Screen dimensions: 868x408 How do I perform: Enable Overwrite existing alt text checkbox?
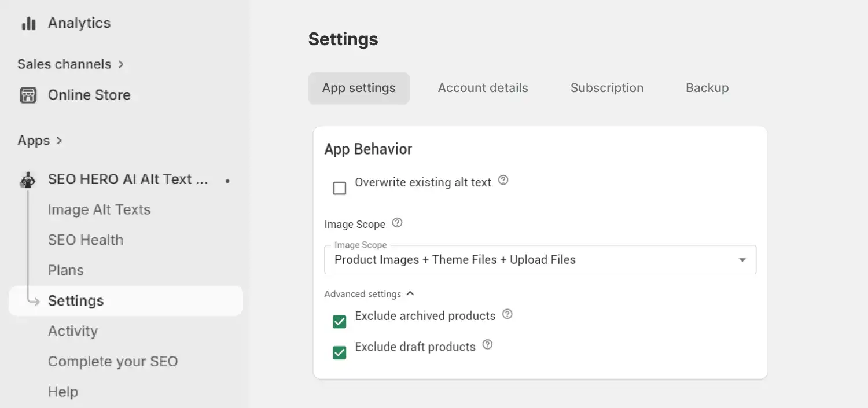click(340, 188)
